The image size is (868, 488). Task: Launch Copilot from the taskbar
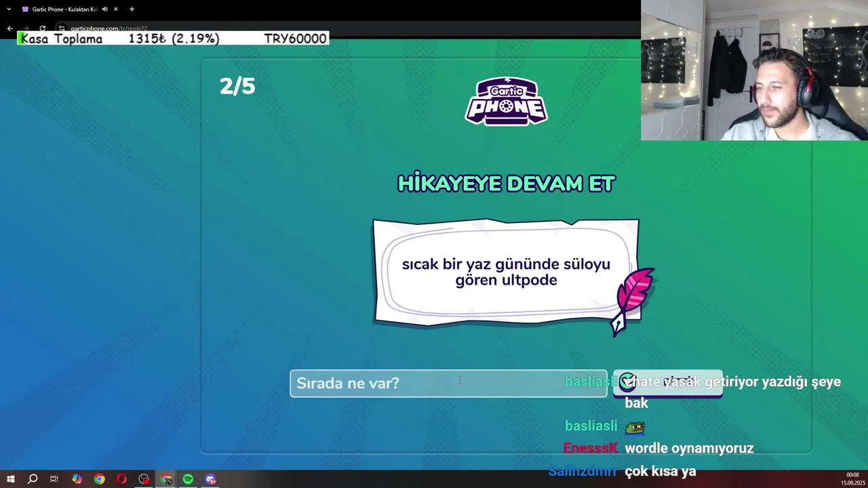pos(77,479)
